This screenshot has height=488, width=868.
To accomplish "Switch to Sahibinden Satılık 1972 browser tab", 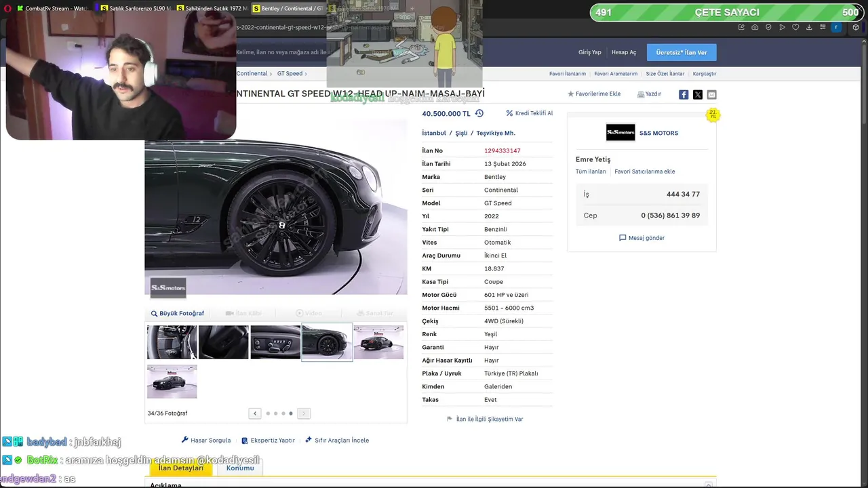I will (x=212, y=8).
